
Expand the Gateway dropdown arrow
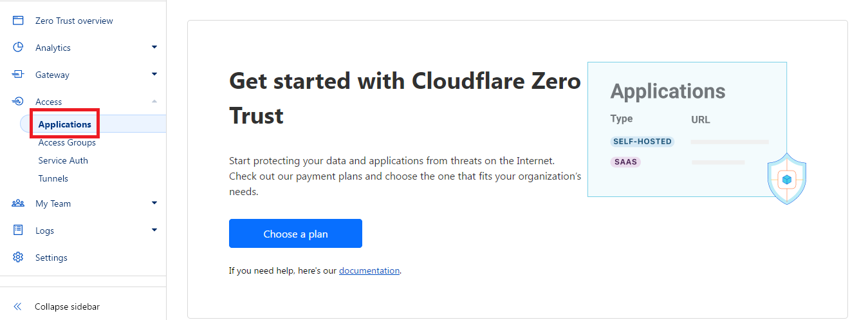[x=154, y=74]
